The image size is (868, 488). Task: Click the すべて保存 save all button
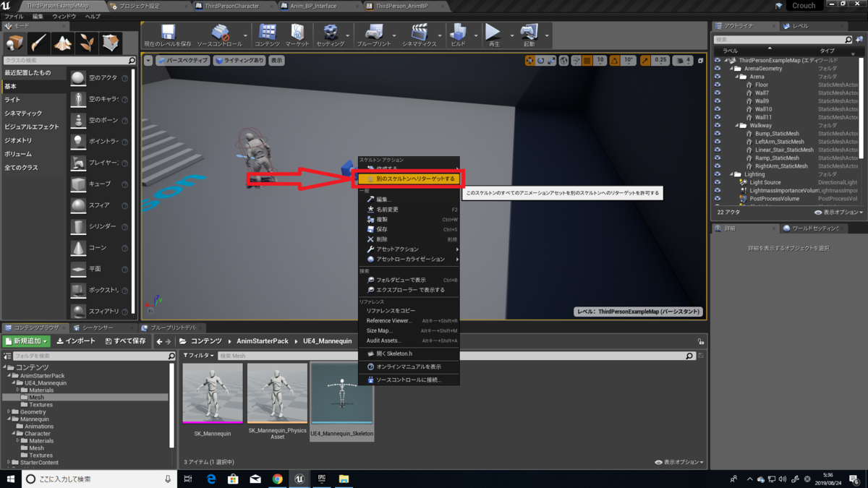point(125,341)
